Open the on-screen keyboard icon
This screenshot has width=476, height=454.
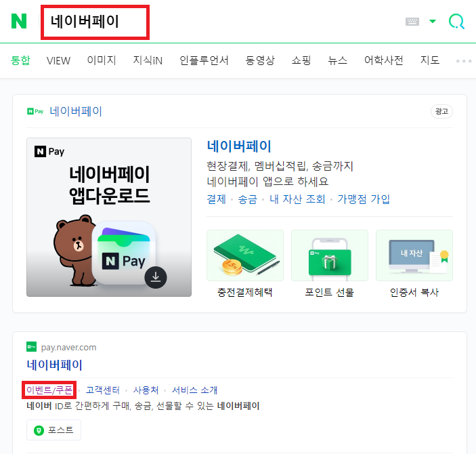(412, 21)
